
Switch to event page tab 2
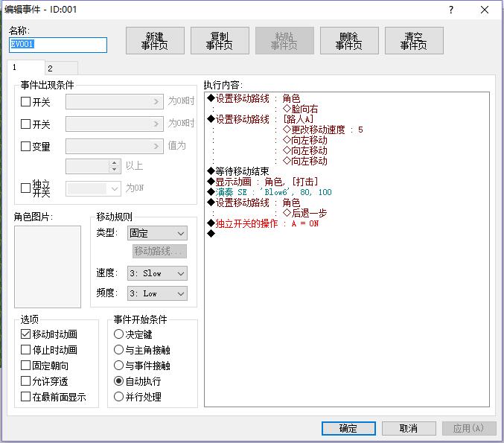click(x=61, y=68)
